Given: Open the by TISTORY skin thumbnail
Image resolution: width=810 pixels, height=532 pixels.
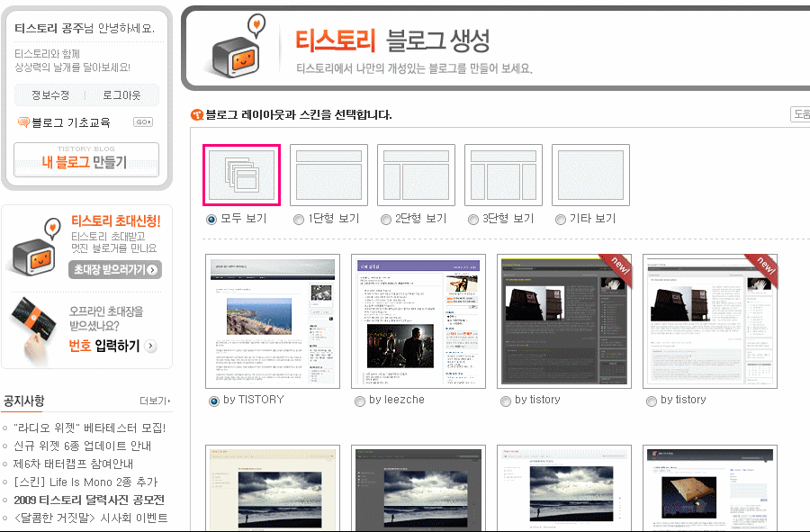Looking at the screenshot, I should [x=273, y=321].
